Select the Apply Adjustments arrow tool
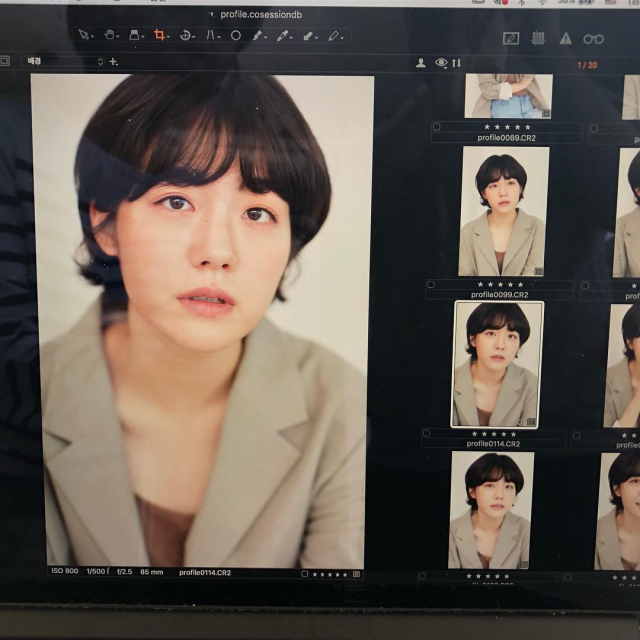This screenshot has height=640, width=640. 309,36
